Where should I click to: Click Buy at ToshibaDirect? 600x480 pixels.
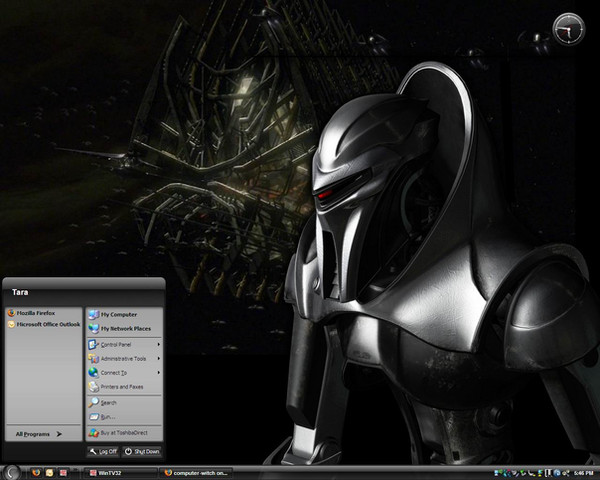122,433
